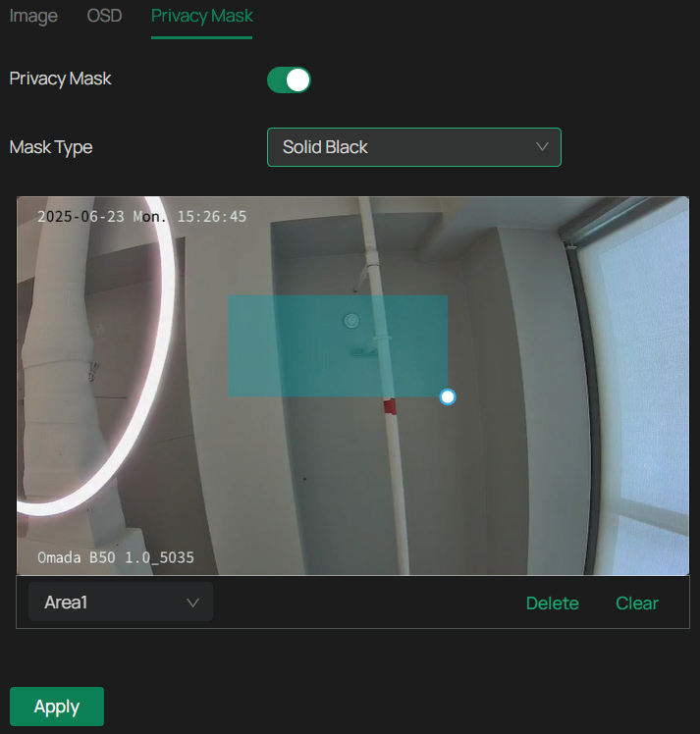700x734 pixels.
Task: Select the teal privacy mask rectangle
Action: coord(338,346)
